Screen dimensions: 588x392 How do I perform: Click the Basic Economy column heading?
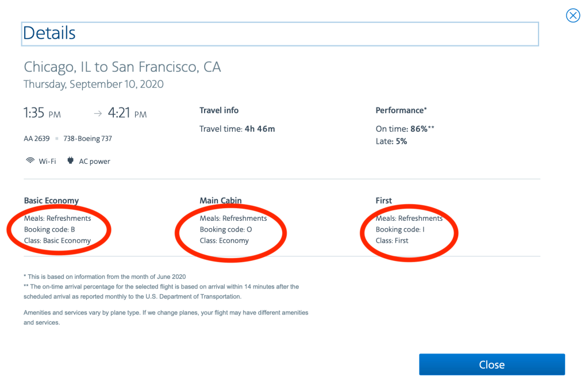[x=51, y=201]
